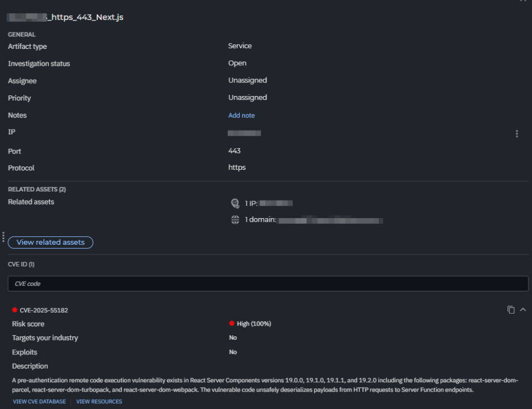Click the red indicator next to High risk score
This screenshot has height=409, width=532.
(x=231, y=323)
